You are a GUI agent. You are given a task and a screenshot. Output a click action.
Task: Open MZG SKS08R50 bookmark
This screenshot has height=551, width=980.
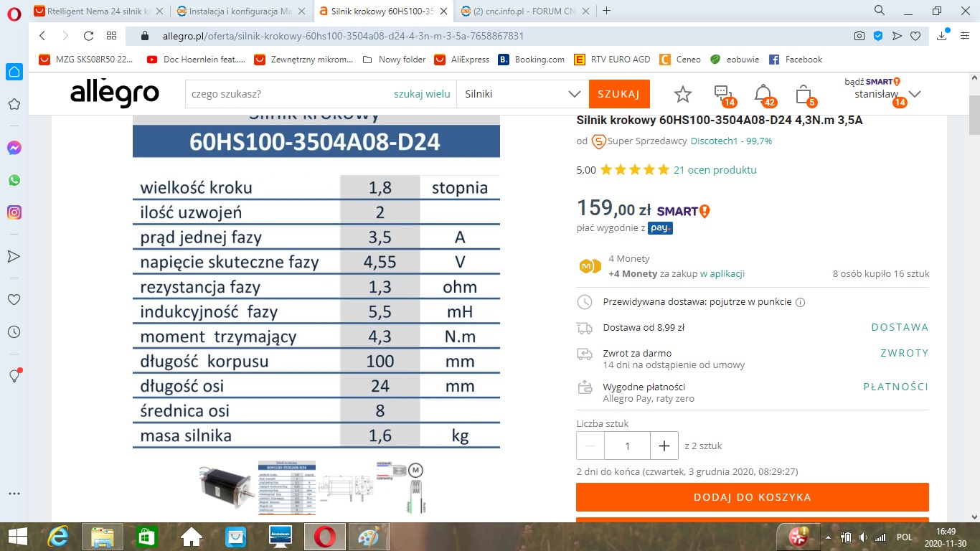point(86,60)
